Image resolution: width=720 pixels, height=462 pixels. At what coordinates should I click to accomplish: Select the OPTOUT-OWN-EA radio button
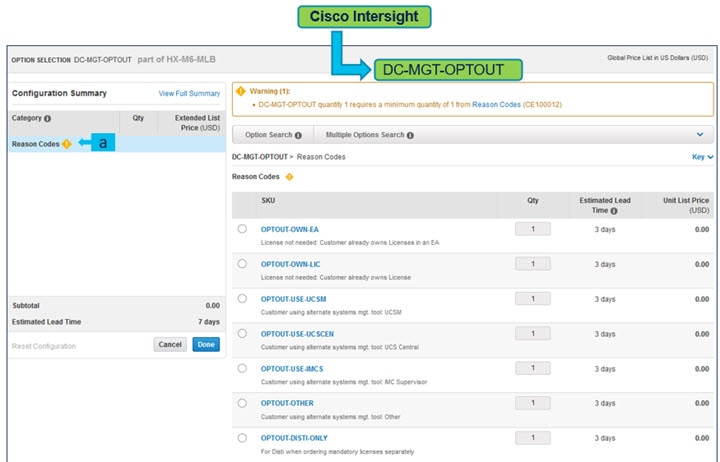tap(242, 229)
